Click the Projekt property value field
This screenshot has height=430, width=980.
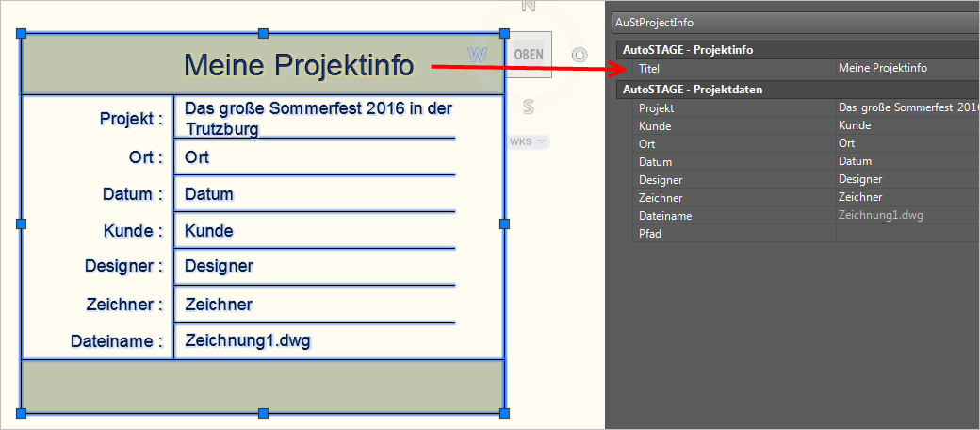click(x=905, y=108)
